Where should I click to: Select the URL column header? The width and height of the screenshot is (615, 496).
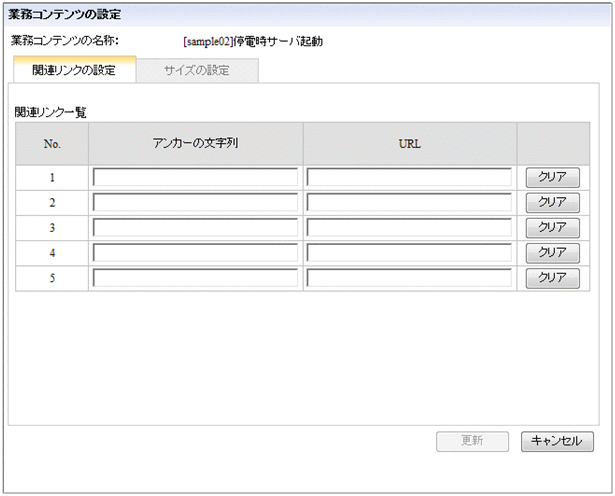click(409, 144)
